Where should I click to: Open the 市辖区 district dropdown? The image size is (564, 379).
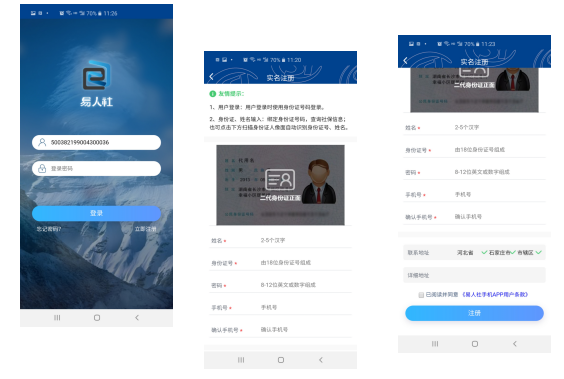(x=529, y=253)
